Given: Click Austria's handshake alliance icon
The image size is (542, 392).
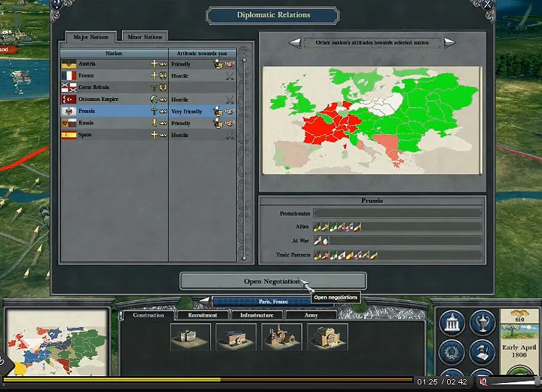Looking at the screenshot, I should (229, 64).
